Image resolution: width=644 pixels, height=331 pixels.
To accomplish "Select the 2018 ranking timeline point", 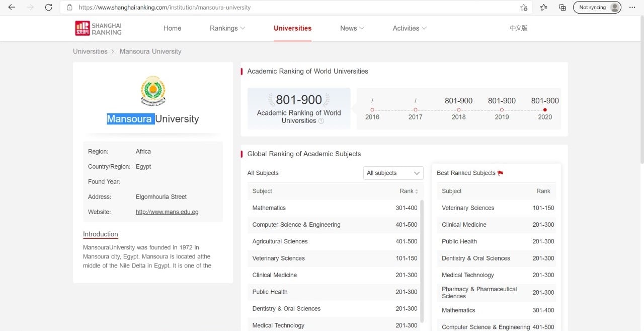I will 458,110.
